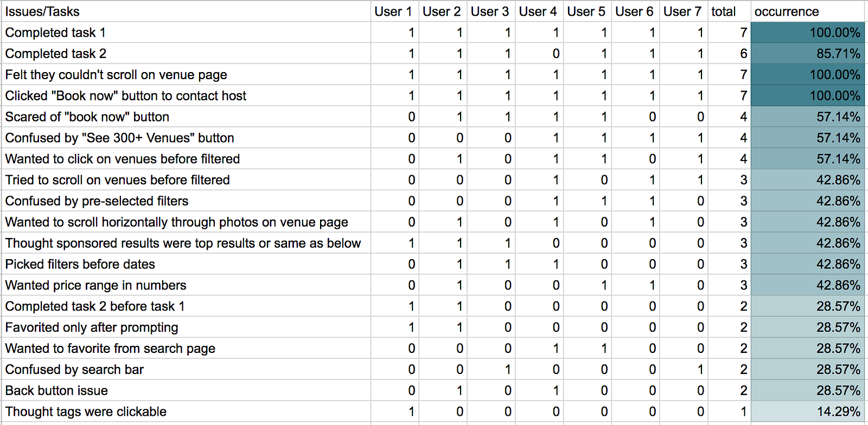This screenshot has height=425, width=868.
Task: Select the Completed task 2 row label
Action: pyautogui.click(x=56, y=54)
